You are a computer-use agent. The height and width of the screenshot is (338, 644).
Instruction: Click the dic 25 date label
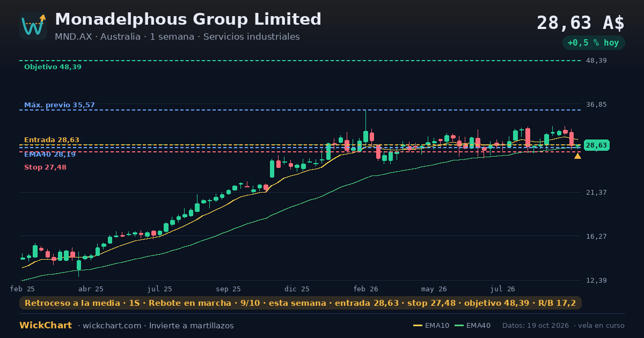(297, 289)
